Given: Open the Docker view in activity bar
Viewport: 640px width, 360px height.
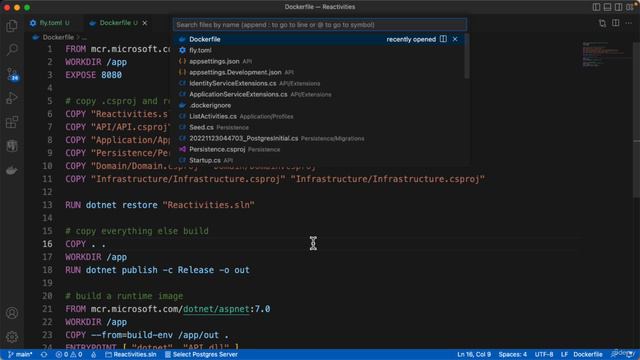Looking at the screenshot, I should 12,170.
